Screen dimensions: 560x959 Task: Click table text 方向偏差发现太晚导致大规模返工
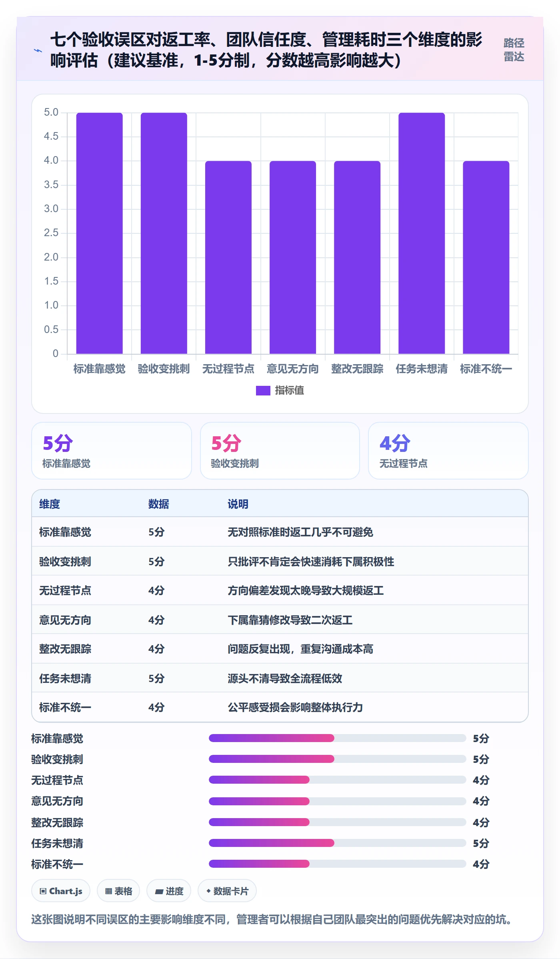pyautogui.click(x=306, y=590)
